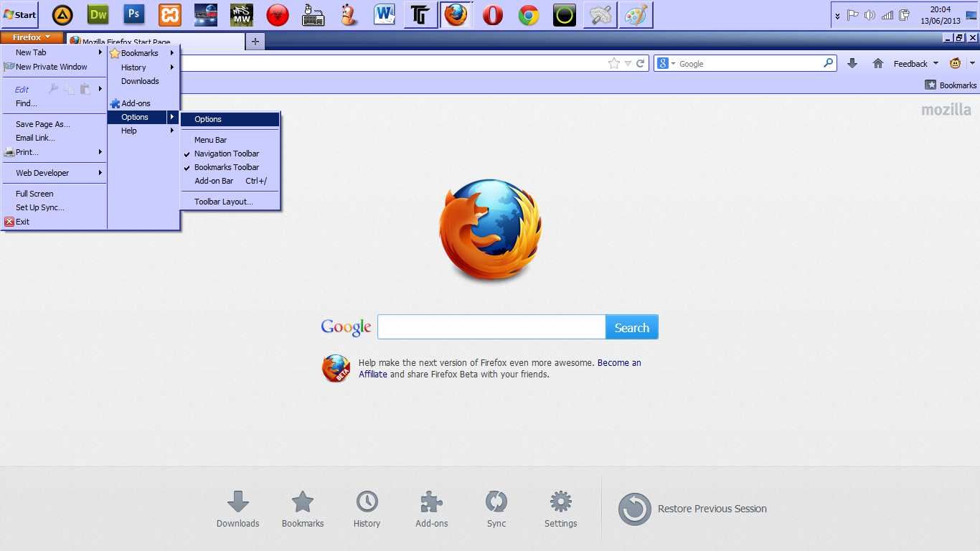
Task: Click the monkey face toolbar icon
Action: click(x=956, y=63)
